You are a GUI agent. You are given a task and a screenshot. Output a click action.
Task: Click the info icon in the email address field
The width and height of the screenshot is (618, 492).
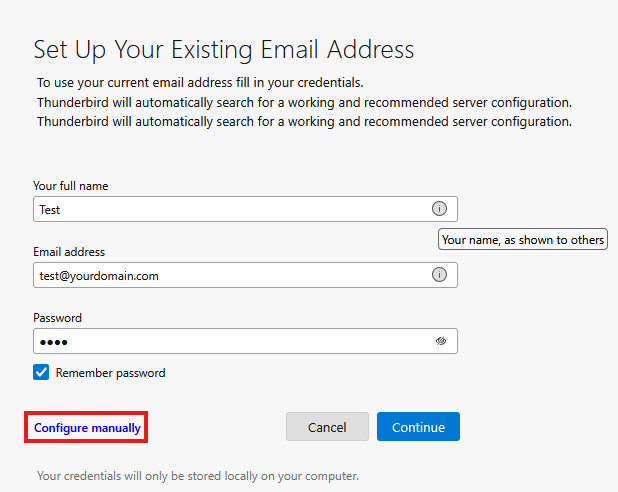(439, 275)
